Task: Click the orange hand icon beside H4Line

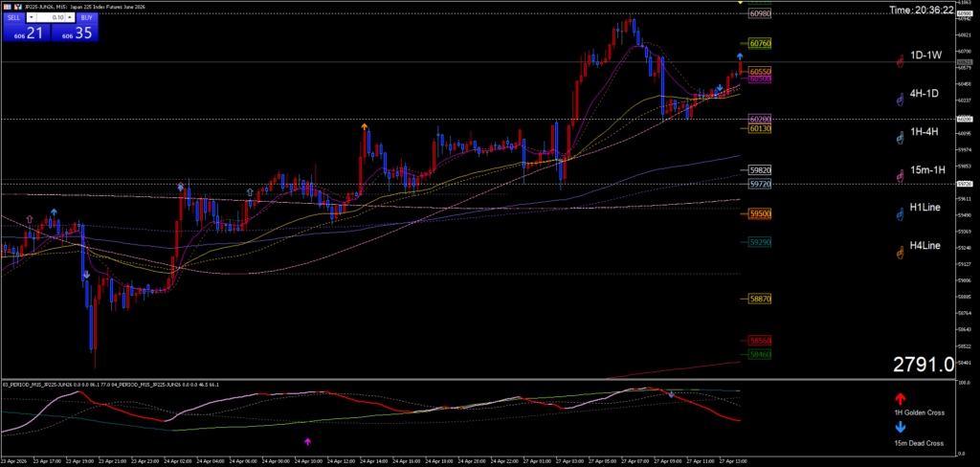Action: (900, 253)
